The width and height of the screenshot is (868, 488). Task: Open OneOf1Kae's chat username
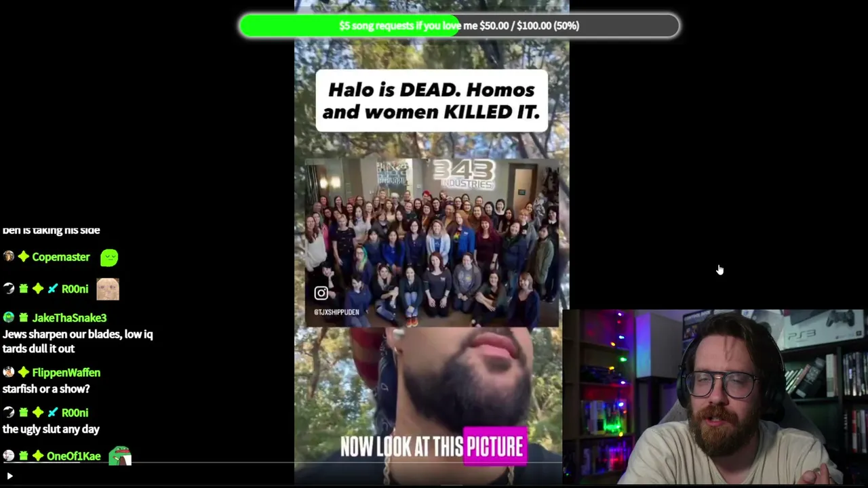tap(73, 456)
